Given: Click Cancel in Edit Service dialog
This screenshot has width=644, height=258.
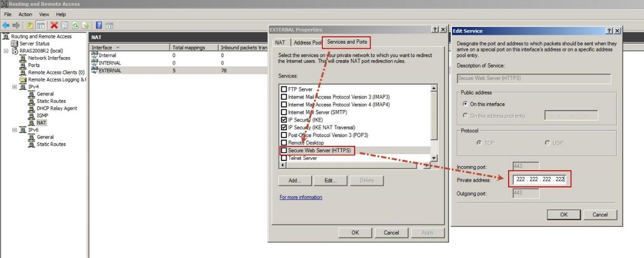Looking at the screenshot, I should pos(600,214).
